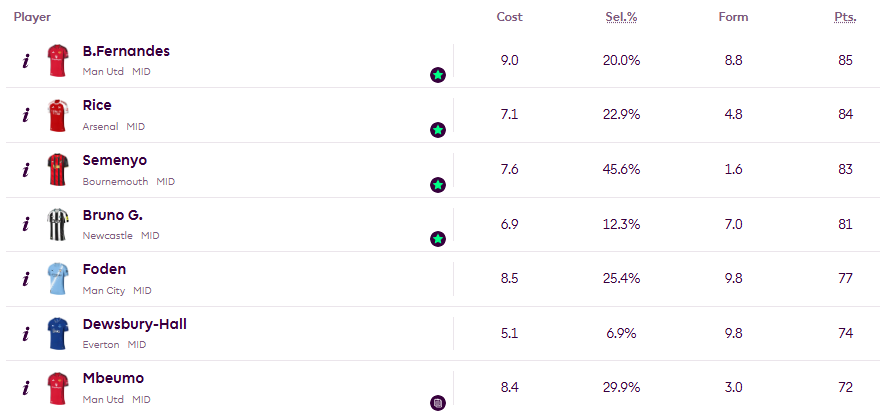
Task: Select the Foden player name
Action: [104, 269]
